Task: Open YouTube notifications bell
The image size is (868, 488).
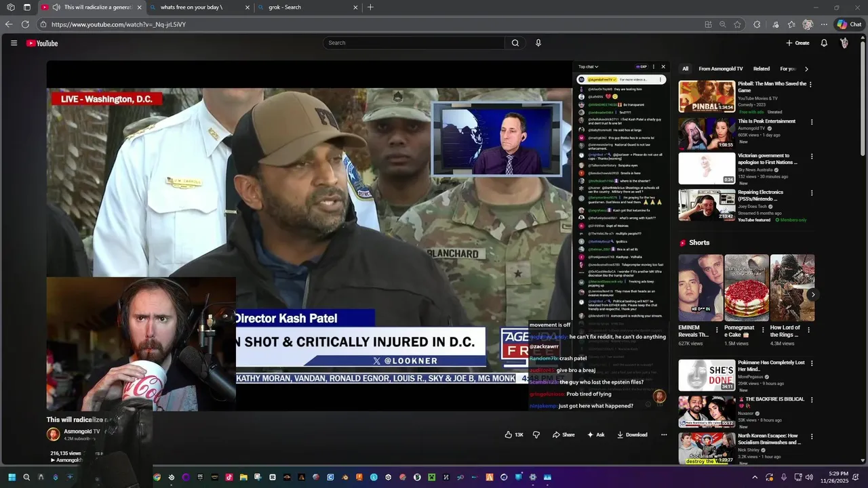Action: click(824, 43)
